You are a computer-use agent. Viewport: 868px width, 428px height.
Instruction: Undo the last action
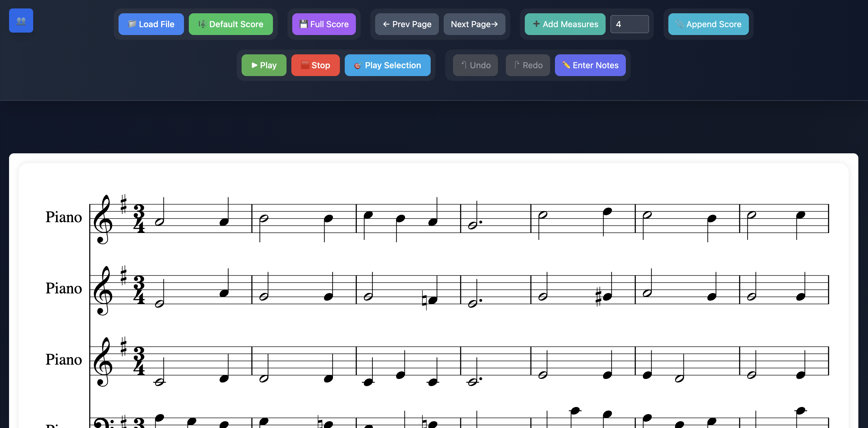point(475,65)
